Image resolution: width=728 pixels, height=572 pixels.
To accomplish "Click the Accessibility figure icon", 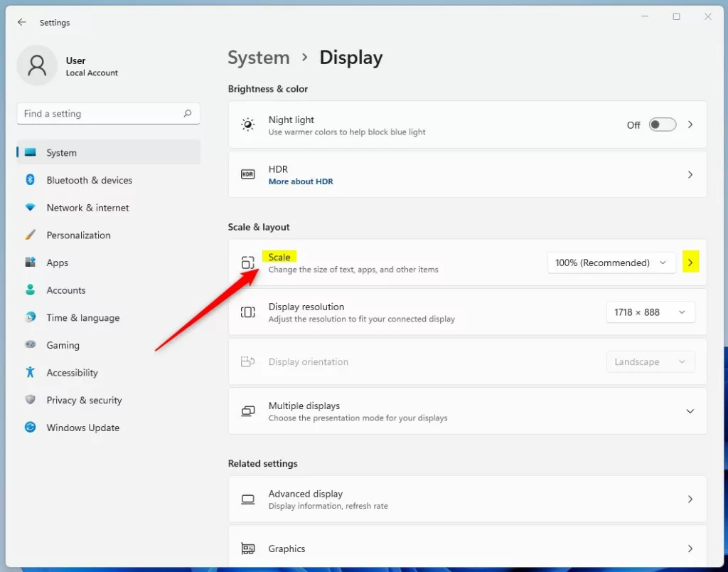I will tap(30, 372).
